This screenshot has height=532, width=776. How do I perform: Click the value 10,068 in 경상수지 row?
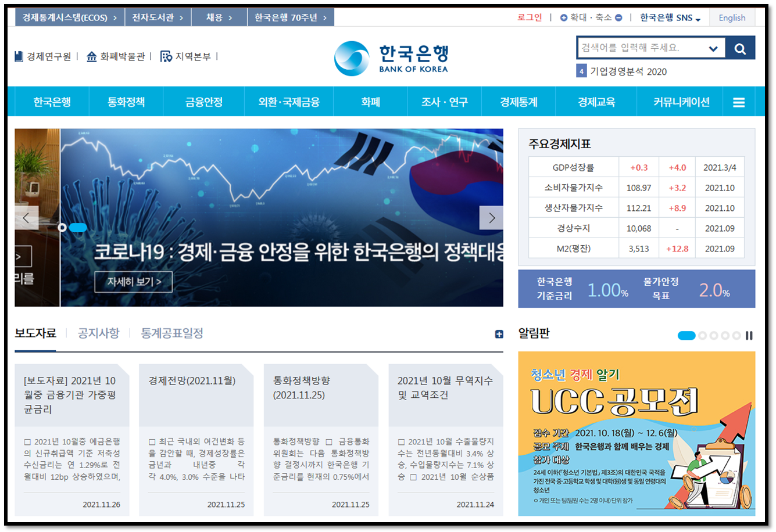click(x=639, y=228)
